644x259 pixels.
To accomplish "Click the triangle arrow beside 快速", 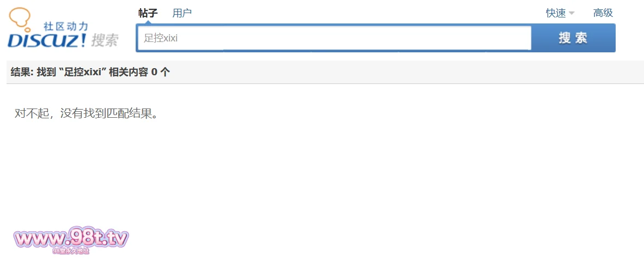I will pos(572,13).
